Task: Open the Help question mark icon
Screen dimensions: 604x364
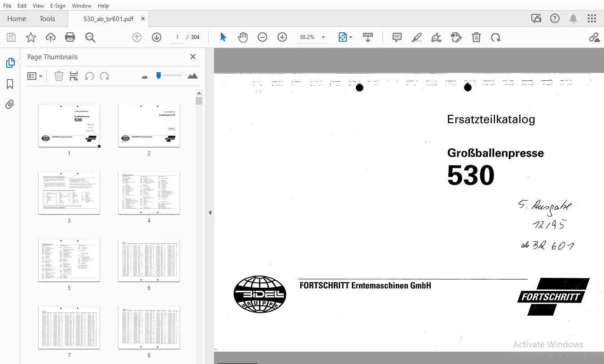Action: pos(555,18)
